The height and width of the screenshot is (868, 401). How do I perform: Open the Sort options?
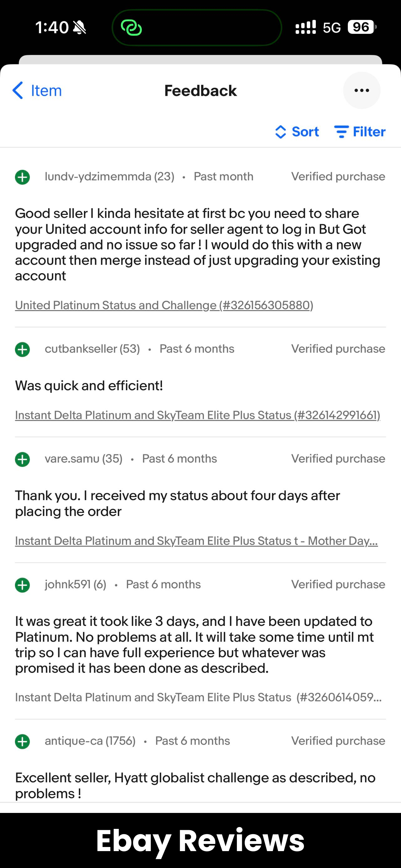pyautogui.click(x=297, y=132)
